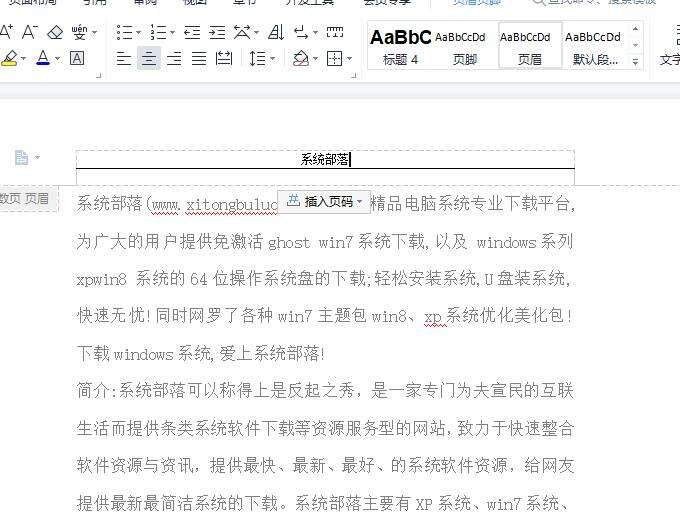Viewport: 680px width, 517px height.
Task: Open the highlight color dropdown arrow
Action: point(23,59)
